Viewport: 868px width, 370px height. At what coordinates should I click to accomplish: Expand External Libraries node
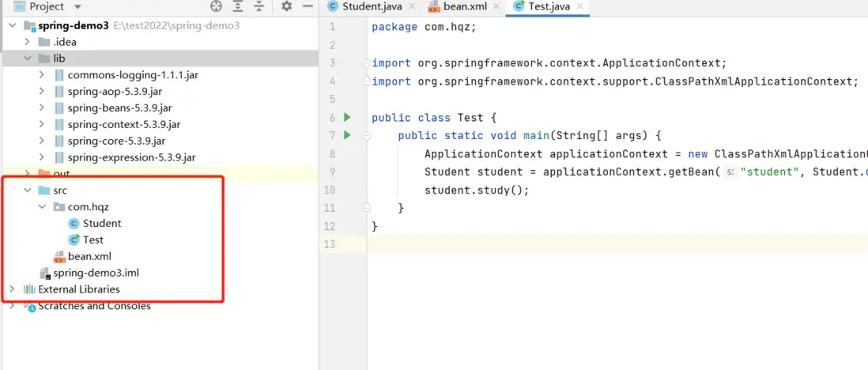point(12,289)
